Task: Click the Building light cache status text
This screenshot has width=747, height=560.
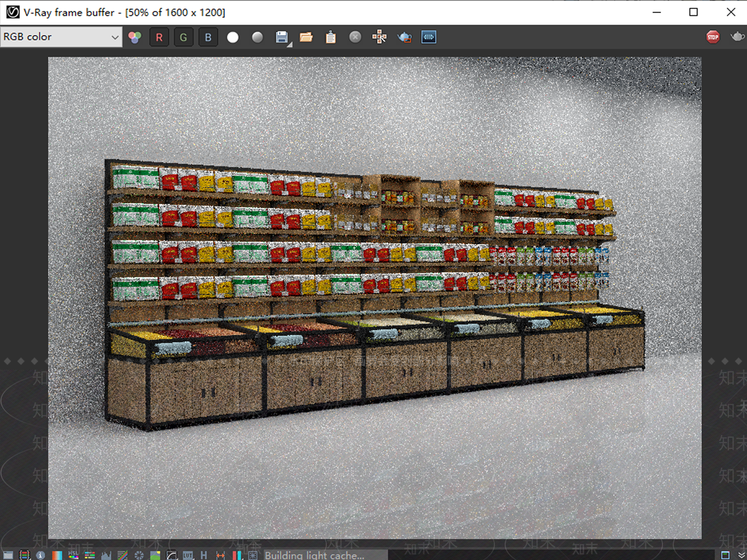Action: pyautogui.click(x=314, y=555)
